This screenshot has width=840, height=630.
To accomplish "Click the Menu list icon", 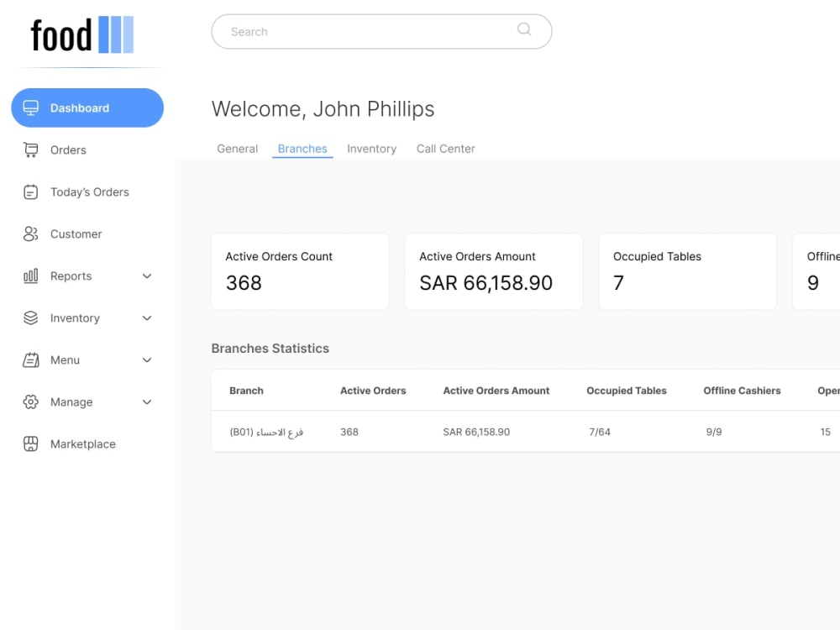I will 31,360.
